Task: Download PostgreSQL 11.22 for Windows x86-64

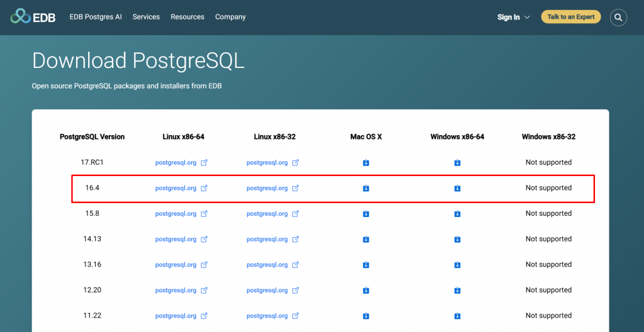Action: [457, 316]
